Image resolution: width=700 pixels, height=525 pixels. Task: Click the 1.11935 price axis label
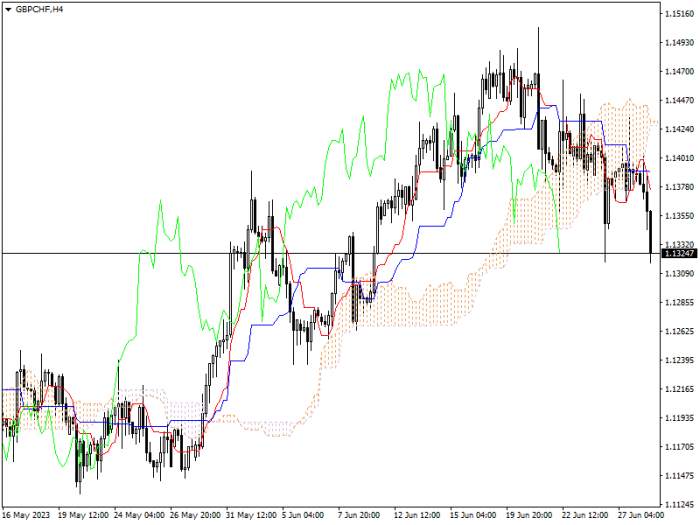pyautogui.click(x=679, y=418)
